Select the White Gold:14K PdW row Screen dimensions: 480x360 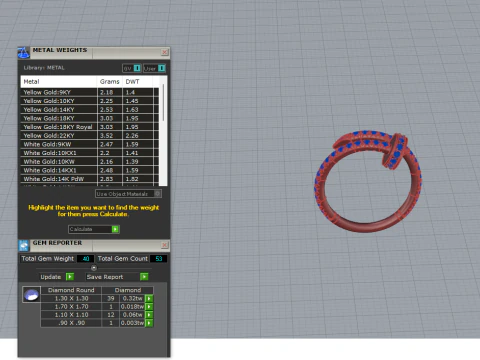(89, 179)
